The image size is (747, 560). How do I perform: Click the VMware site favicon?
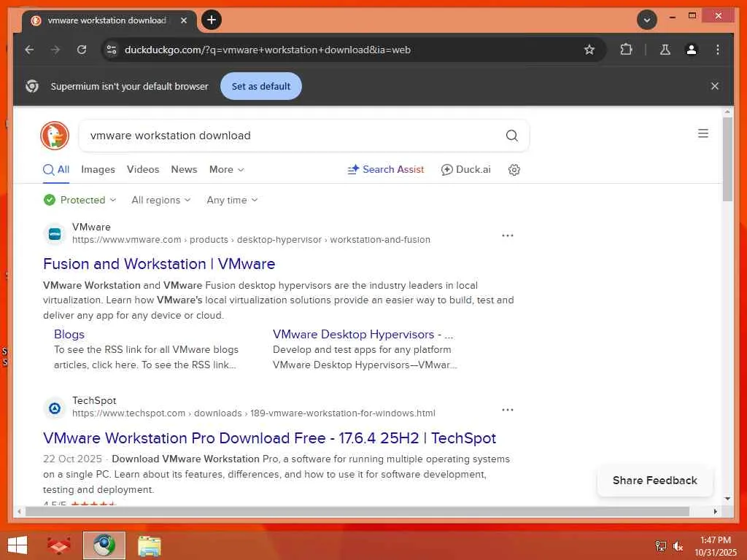[x=55, y=234]
